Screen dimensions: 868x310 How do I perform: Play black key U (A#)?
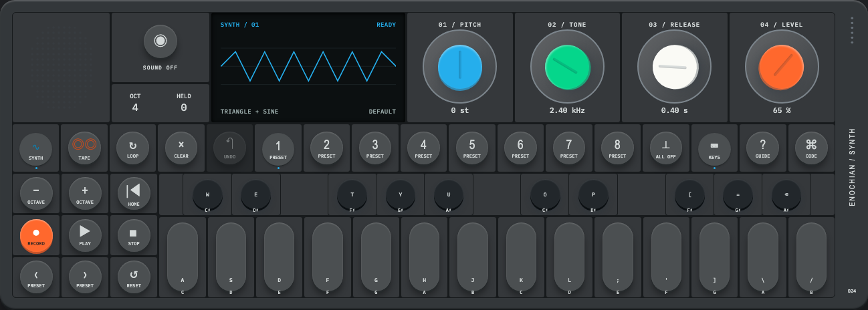pyautogui.click(x=449, y=194)
